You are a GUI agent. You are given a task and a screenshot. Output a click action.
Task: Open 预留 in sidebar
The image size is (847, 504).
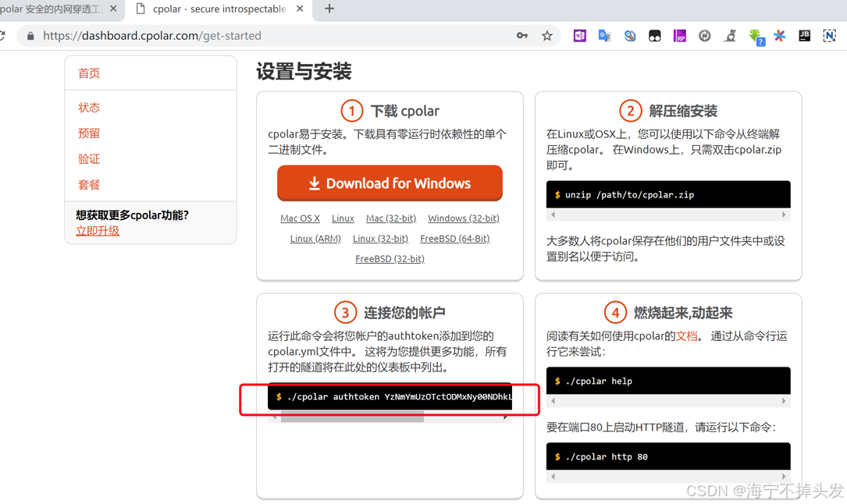89,133
